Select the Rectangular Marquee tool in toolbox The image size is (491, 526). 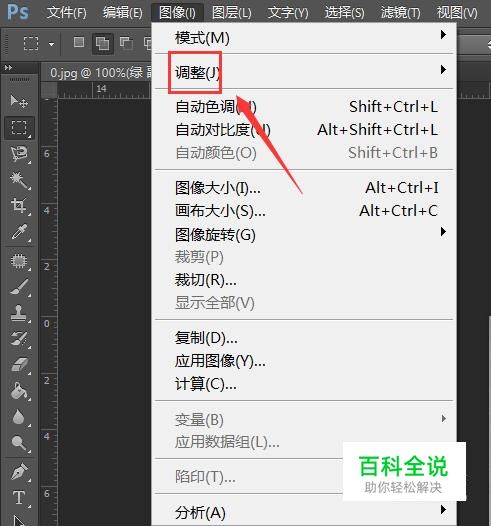(x=19, y=128)
